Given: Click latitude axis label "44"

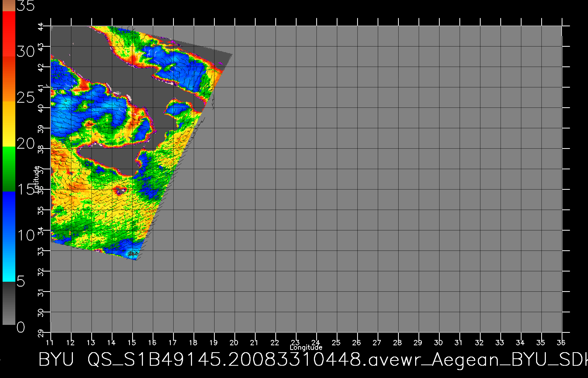Looking at the screenshot, I should tap(41, 27).
